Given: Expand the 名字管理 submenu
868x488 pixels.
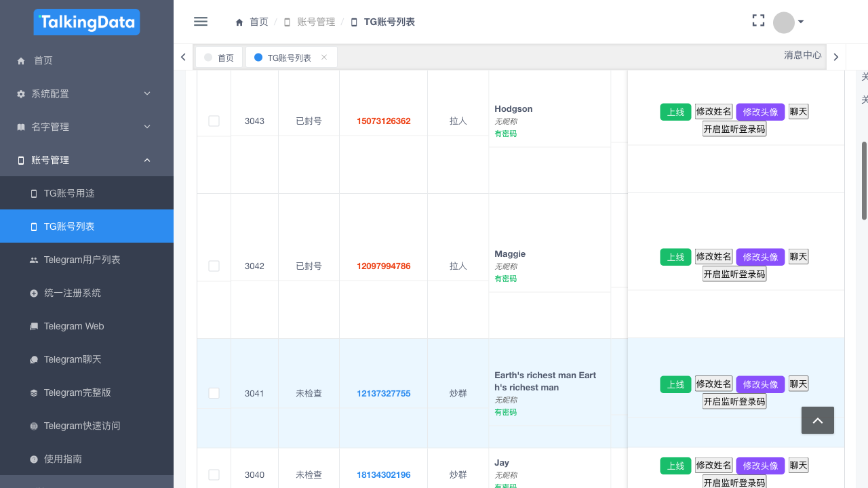Looking at the screenshot, I should (87, 127).
